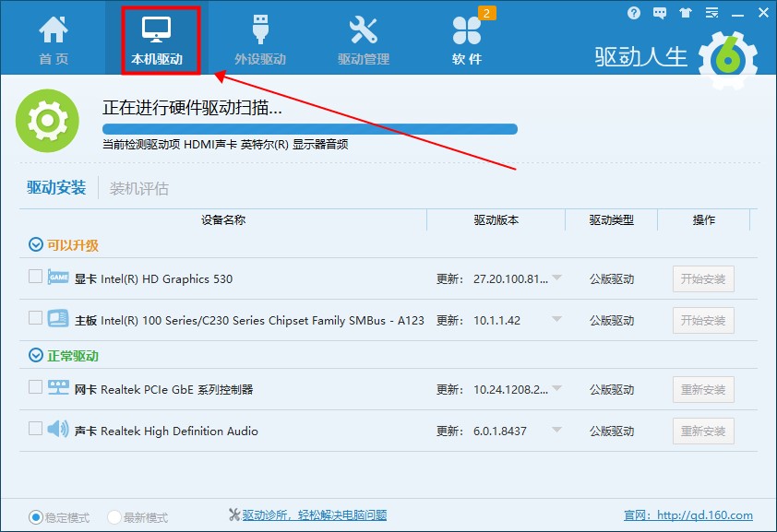Collapse the 可以升级 section
The height and width of the screenshot is (532, 777).
[x=36, y=244]
